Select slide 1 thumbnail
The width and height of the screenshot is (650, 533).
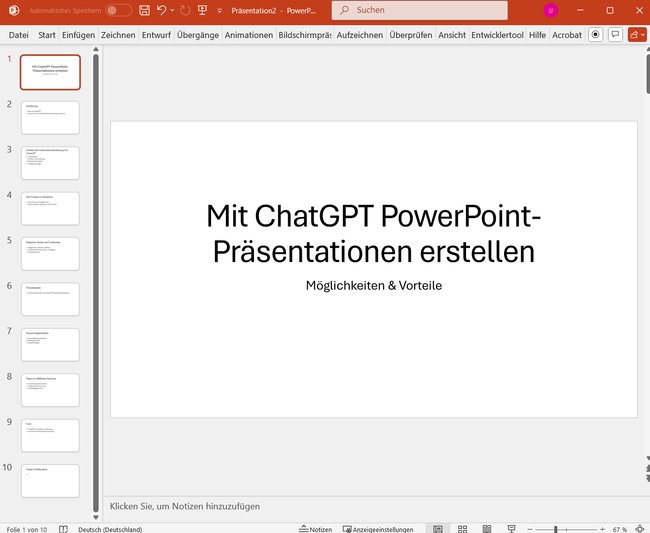[x=50, y=72]
